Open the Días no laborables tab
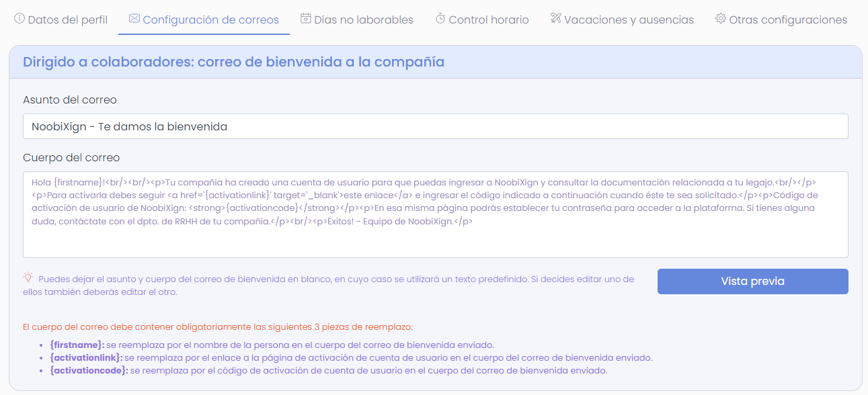This screenshot has width=868, height=395. (x=363, y=19)
